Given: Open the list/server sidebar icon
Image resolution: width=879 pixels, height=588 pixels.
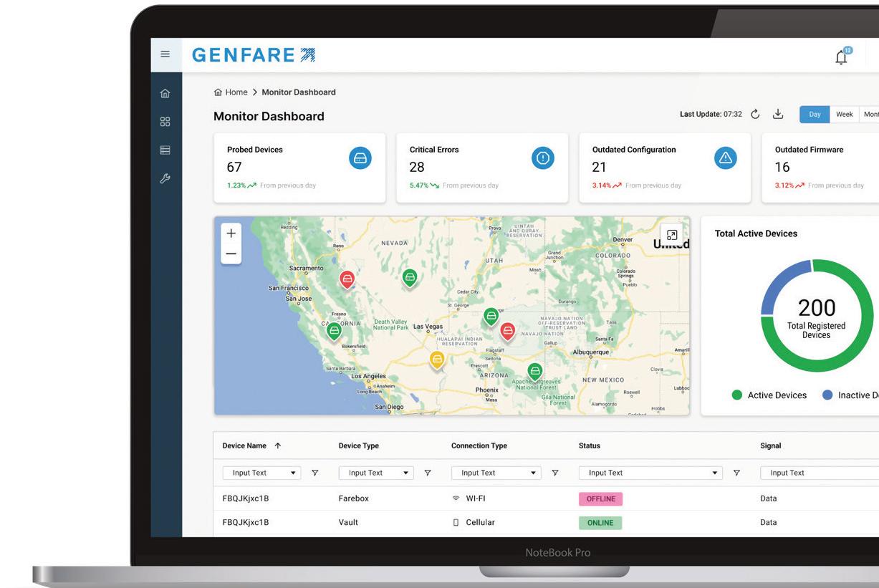Looking at the screenshot, I should (x=165, y=150).
